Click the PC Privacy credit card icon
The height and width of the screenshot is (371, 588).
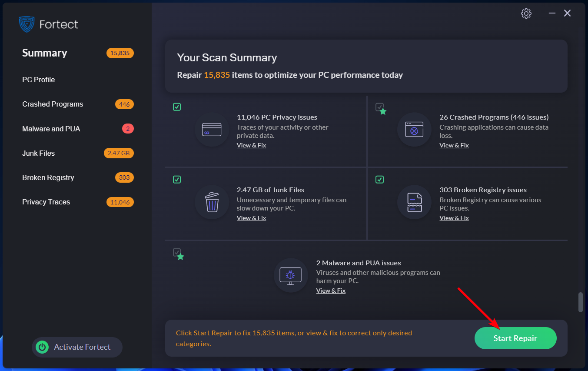tap(212, 130)
